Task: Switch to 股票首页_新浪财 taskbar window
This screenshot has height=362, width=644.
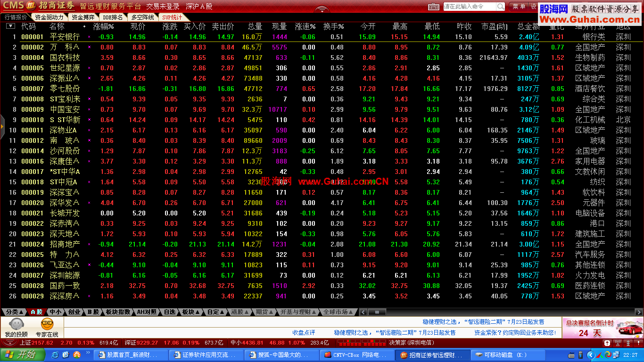Action: click(x=131, y=354)
